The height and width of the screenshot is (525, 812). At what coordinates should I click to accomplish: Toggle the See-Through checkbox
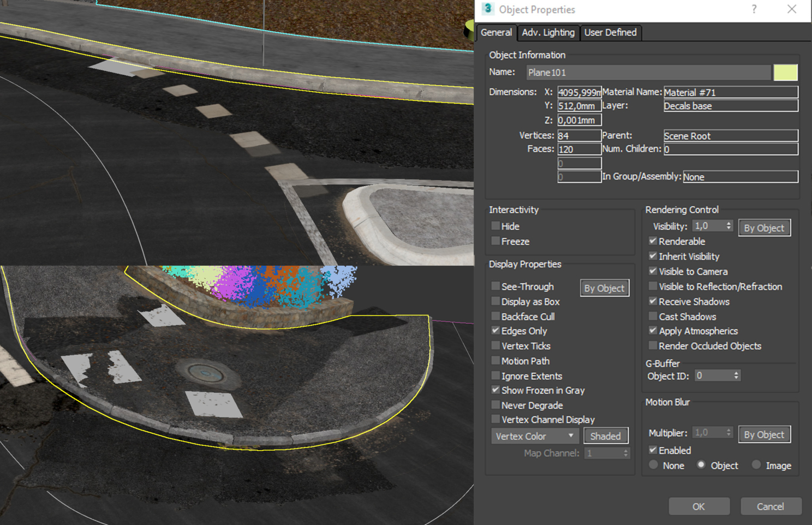[x=495, y=286]
